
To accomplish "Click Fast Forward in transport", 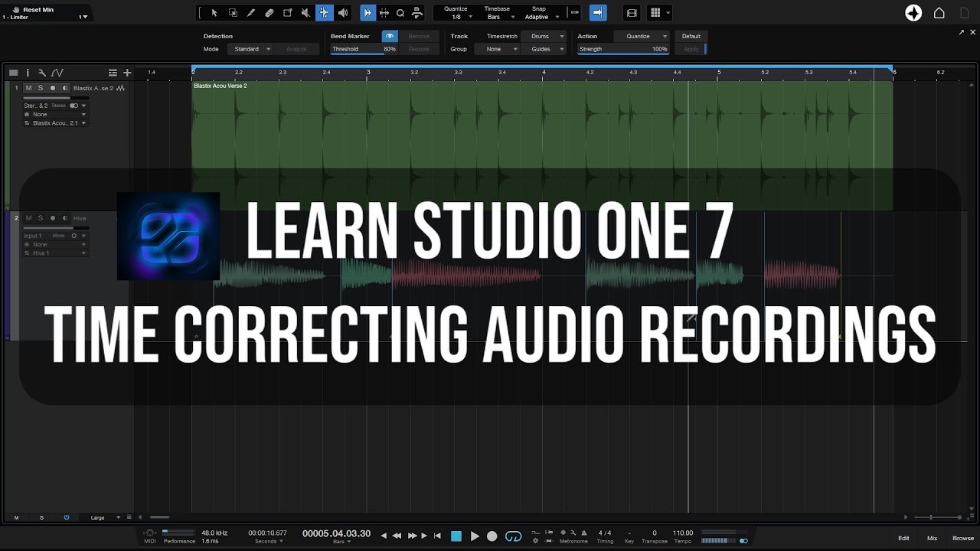I will [x=411, y=536].
